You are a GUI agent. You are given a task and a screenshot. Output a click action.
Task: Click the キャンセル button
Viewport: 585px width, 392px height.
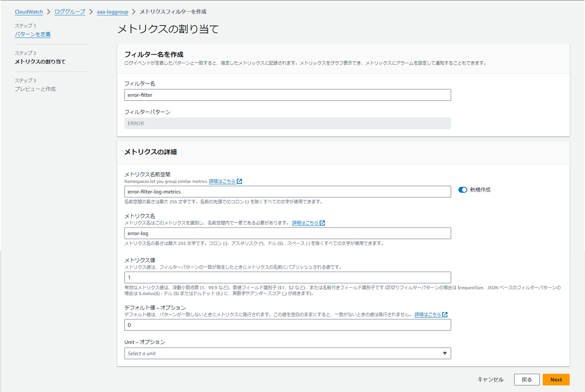(490, 379)
